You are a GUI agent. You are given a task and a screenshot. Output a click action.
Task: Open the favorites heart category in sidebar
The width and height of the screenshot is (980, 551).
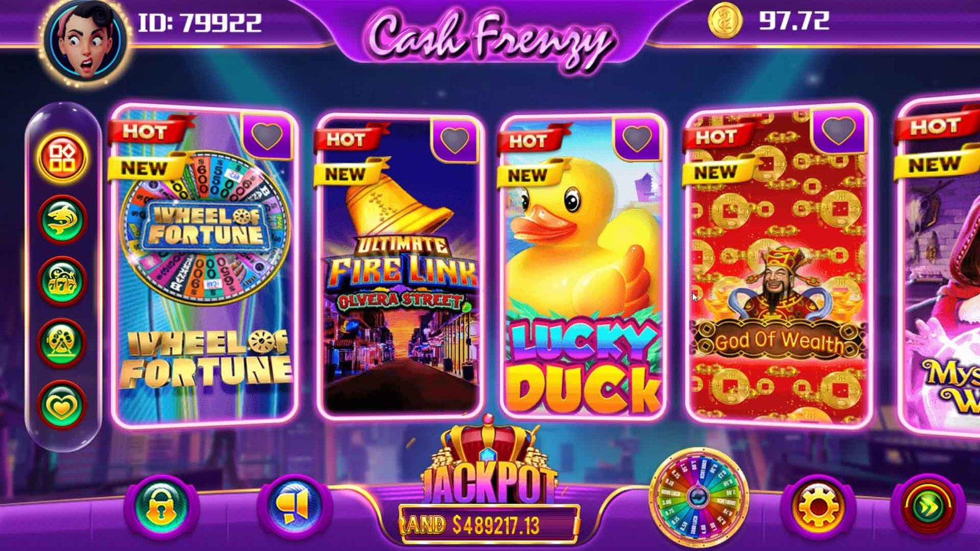coord(62,405)
